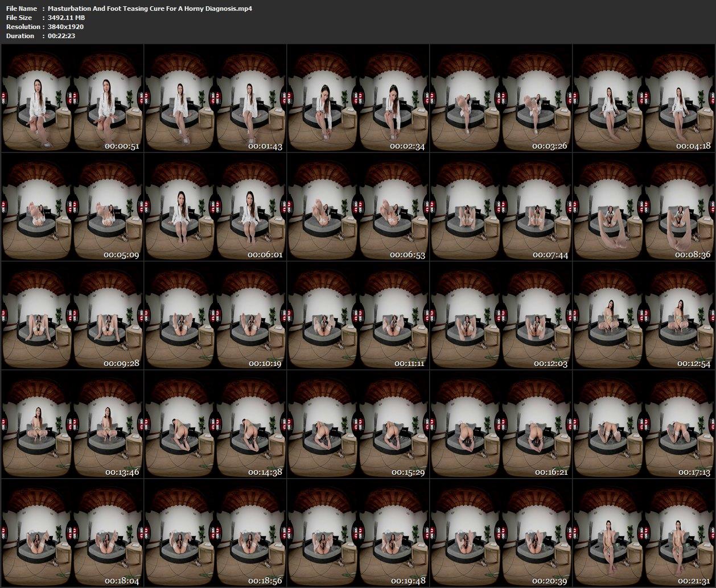Select the thumbnail at 00:06:01

(215, 207)
